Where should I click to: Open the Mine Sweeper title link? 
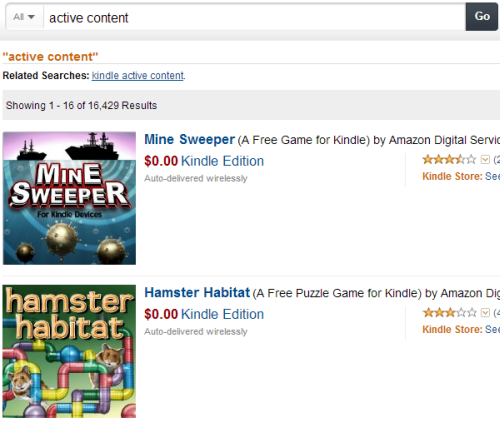[x=189, y=139]
